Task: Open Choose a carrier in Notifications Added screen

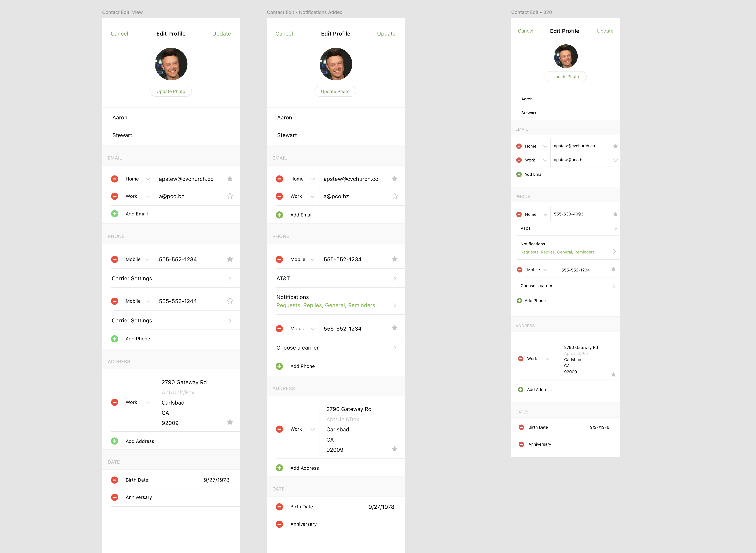Action: point(340,348)
